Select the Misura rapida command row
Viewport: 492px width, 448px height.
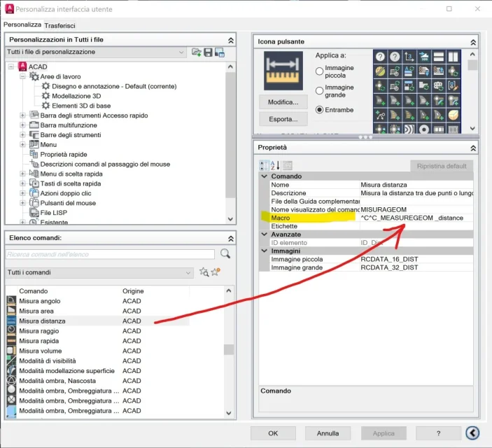[x=97, y=341]
